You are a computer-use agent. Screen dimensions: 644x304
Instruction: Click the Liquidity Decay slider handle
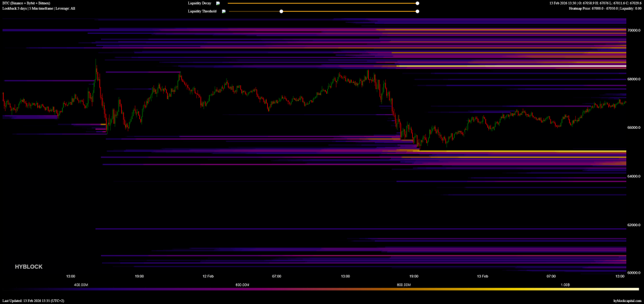[x=418, y=3]
